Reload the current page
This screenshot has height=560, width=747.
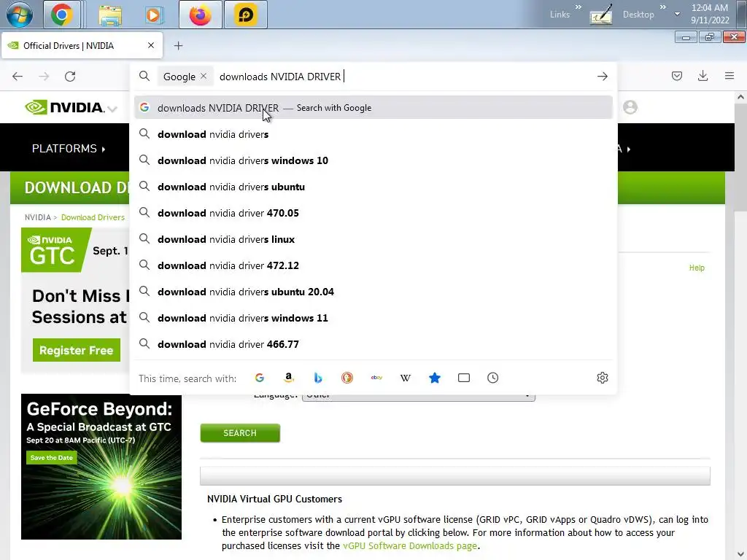pyautogui.click(x=70, y=76)
